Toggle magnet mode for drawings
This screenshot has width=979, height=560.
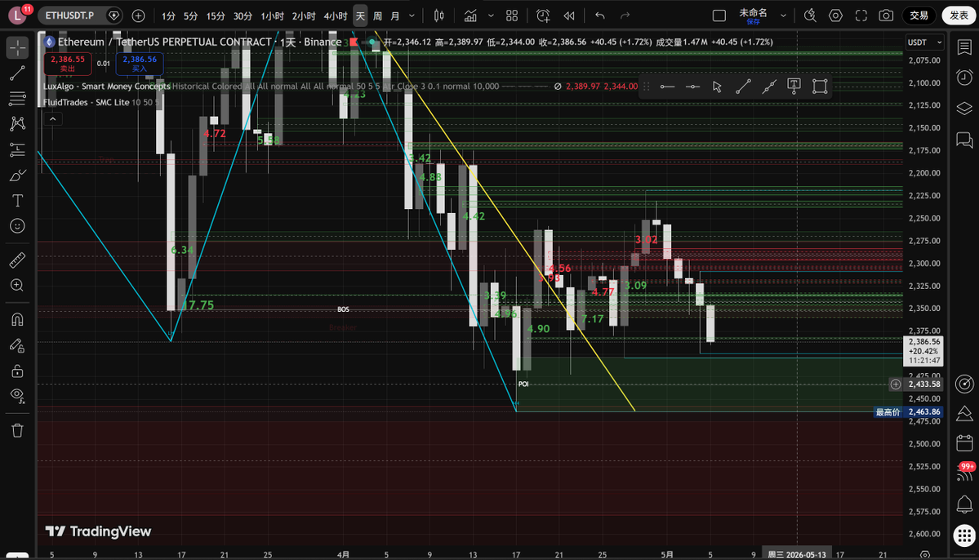point(17,320)
